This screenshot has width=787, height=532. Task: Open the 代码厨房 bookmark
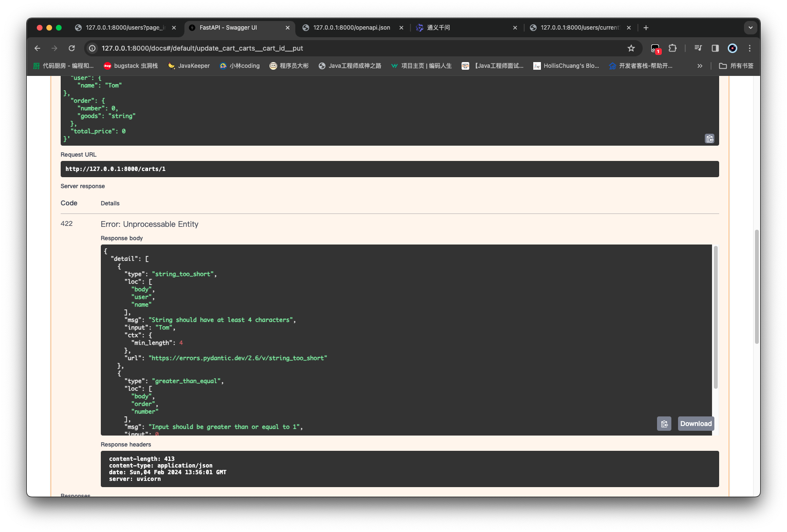(x=64, y=66)
